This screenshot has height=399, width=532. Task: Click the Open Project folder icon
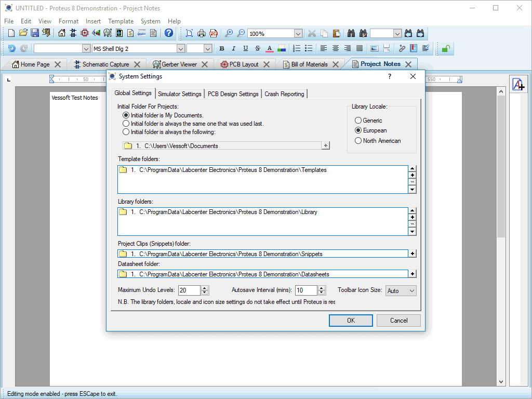click(x=23, y=33)
